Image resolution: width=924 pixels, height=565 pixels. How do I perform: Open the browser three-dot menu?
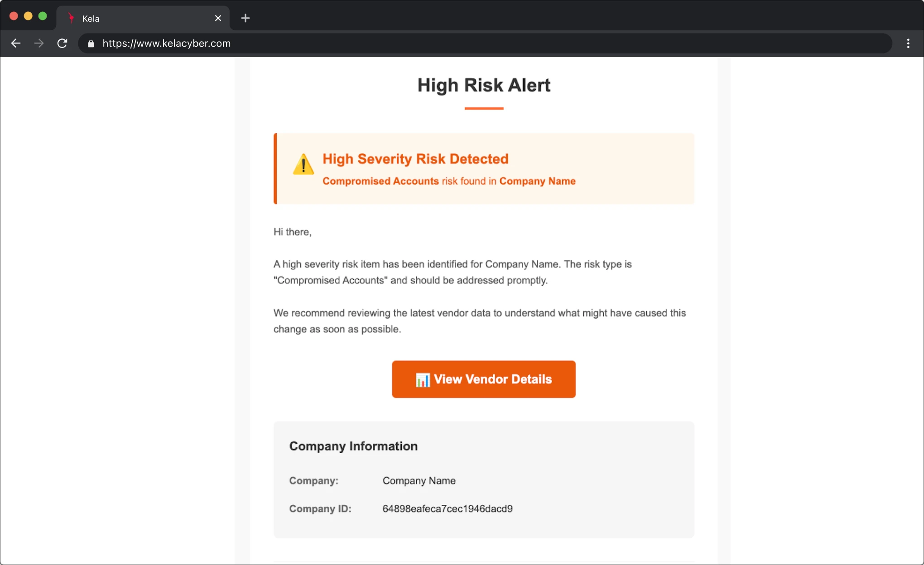[x=908, y=43]
